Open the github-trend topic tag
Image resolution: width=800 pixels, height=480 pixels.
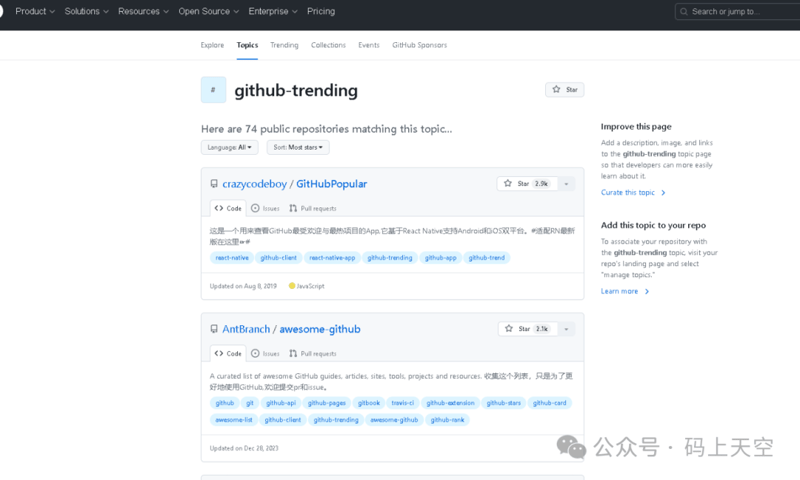tap(486, 258)
